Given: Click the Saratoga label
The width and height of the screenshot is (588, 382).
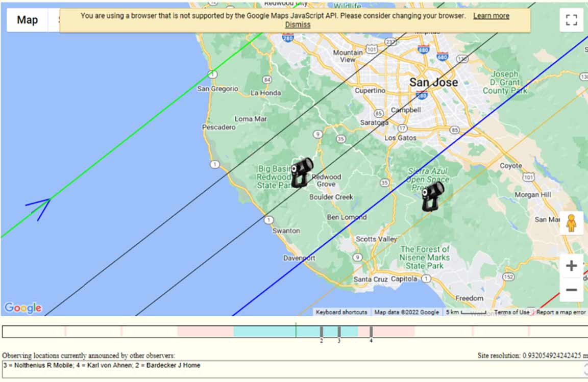Looking at the screenshot, I should [374, 122].
